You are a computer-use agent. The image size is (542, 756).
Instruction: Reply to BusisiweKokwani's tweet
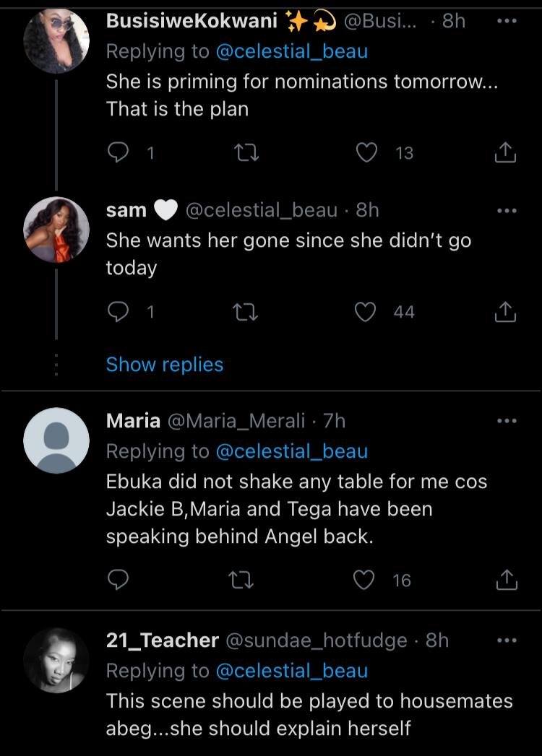pyautogui.click(x=118, y=152)
